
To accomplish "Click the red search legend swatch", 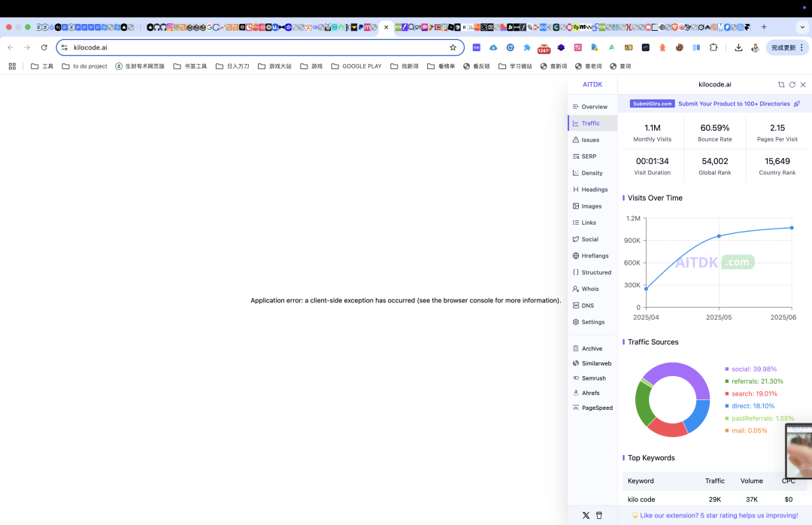I will 727,394.
